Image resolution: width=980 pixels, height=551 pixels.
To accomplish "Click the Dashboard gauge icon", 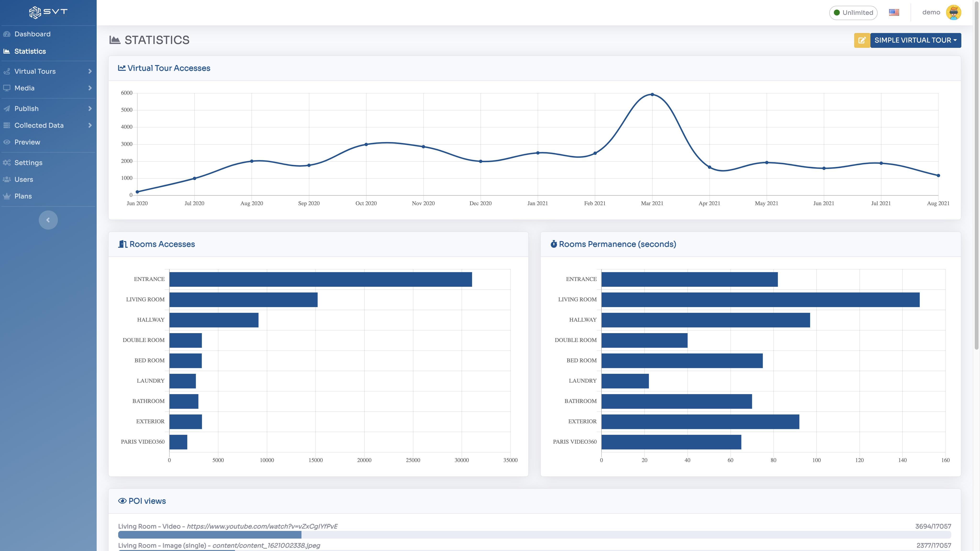I will (7, 34).
